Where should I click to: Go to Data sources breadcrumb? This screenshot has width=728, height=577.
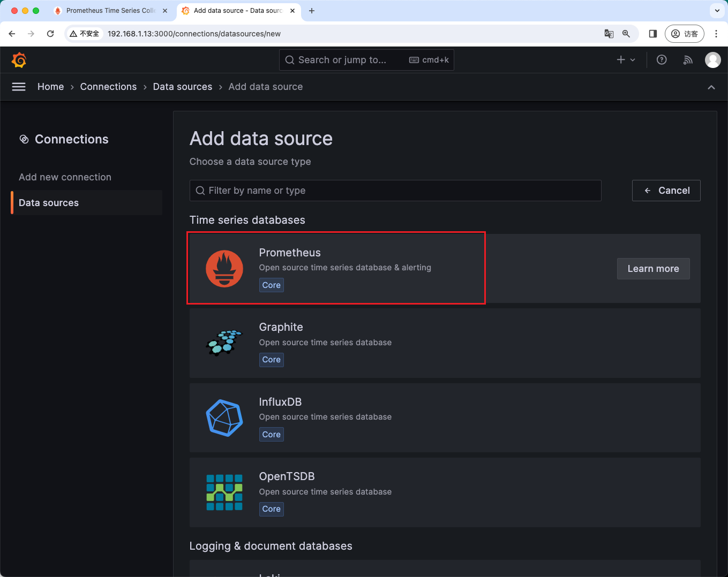point(183,87)
